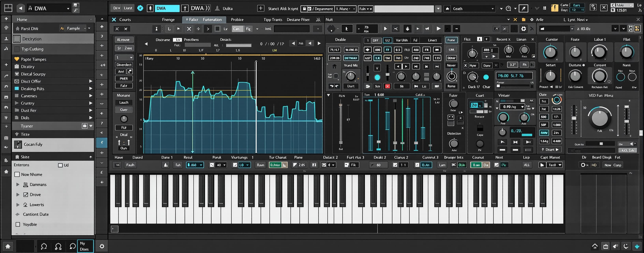
Task: Click the cursor text tool icon in Courts toolbar
Action: [x=156, y=29]
